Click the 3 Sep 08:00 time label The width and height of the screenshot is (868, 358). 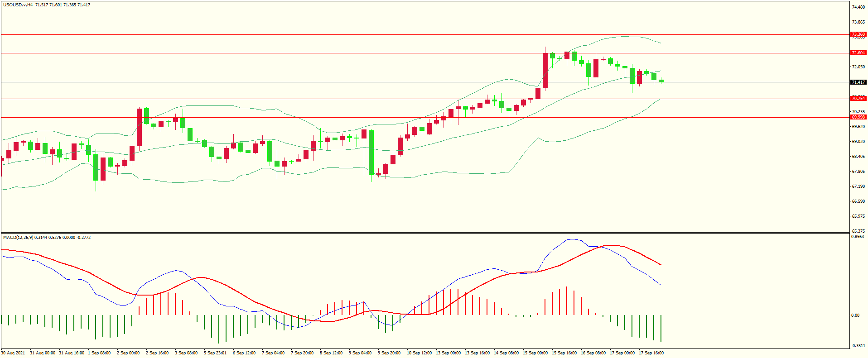186,353
